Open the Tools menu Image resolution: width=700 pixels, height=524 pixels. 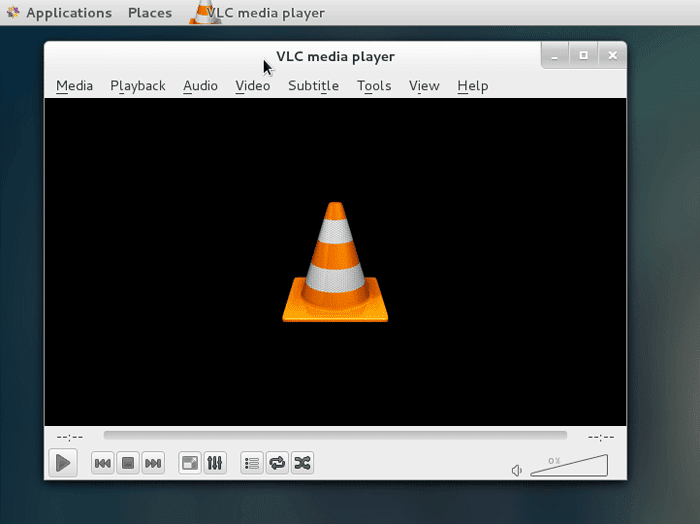(374, 86)
